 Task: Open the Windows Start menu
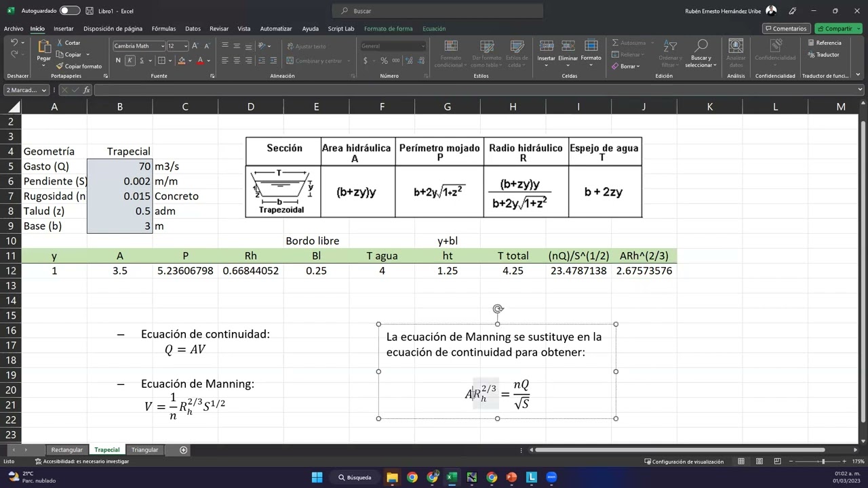coord(317,477)
